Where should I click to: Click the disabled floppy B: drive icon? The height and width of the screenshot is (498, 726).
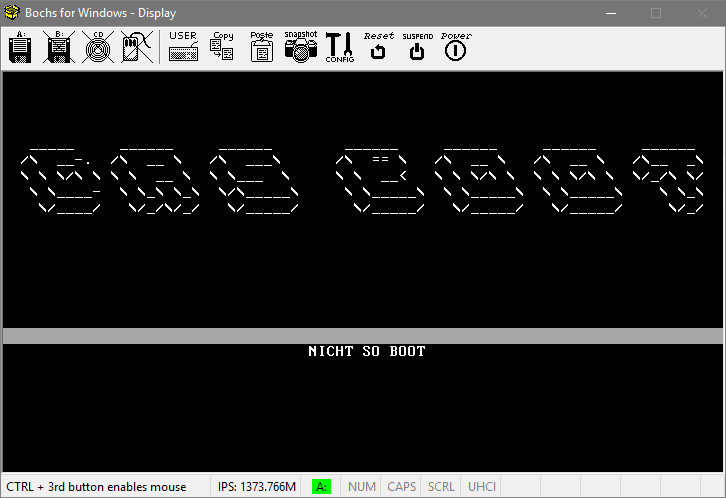click(x=59, y=47)
